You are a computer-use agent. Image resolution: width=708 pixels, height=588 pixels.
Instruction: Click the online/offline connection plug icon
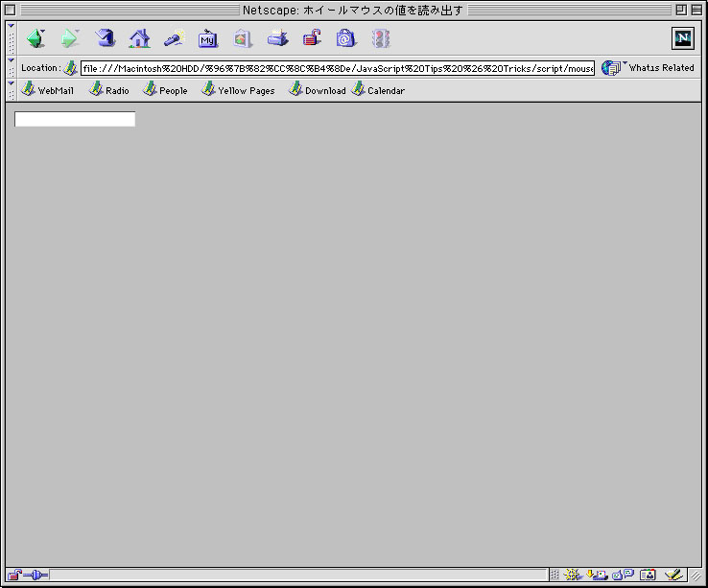(35, 575)
